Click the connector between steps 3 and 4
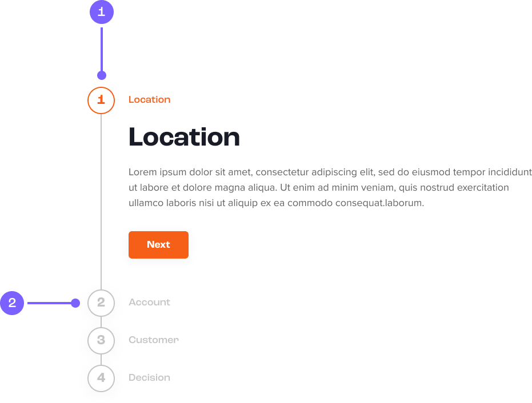The image size is (532, 403). point(101,359)
